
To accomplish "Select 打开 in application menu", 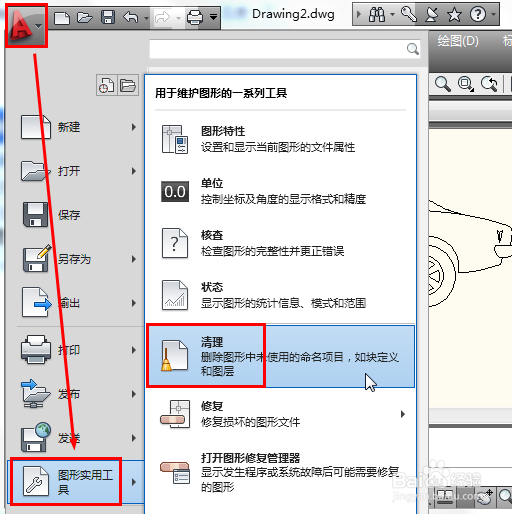I will click(78, 171).
